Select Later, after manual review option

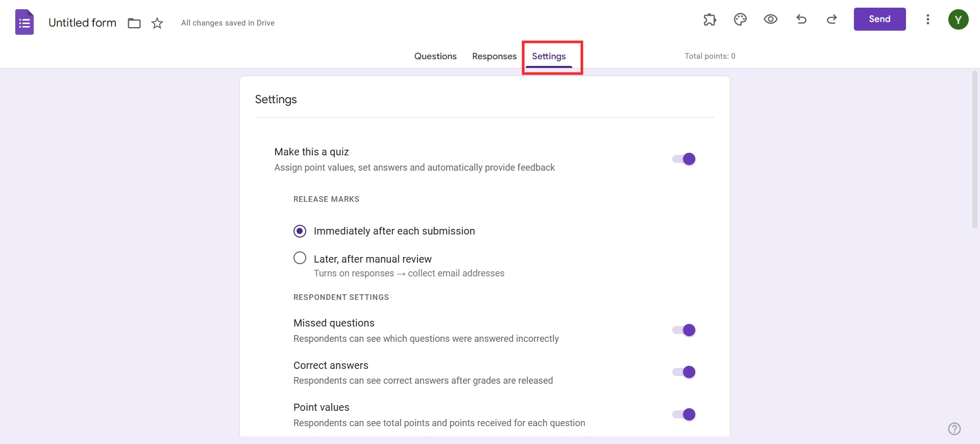[x=300, y=258]
